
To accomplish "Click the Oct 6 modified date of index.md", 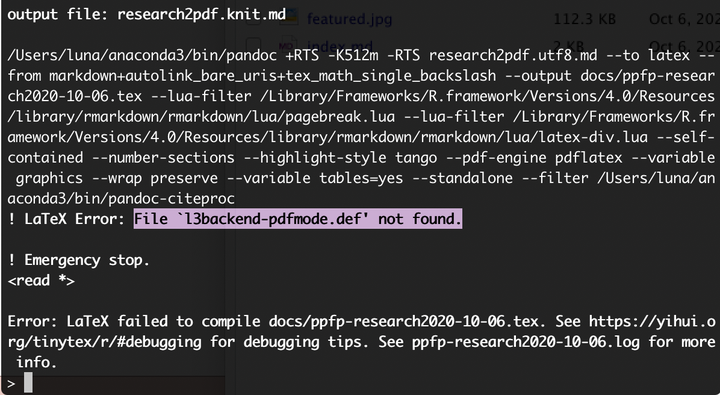I will click(x=684, y=46).
